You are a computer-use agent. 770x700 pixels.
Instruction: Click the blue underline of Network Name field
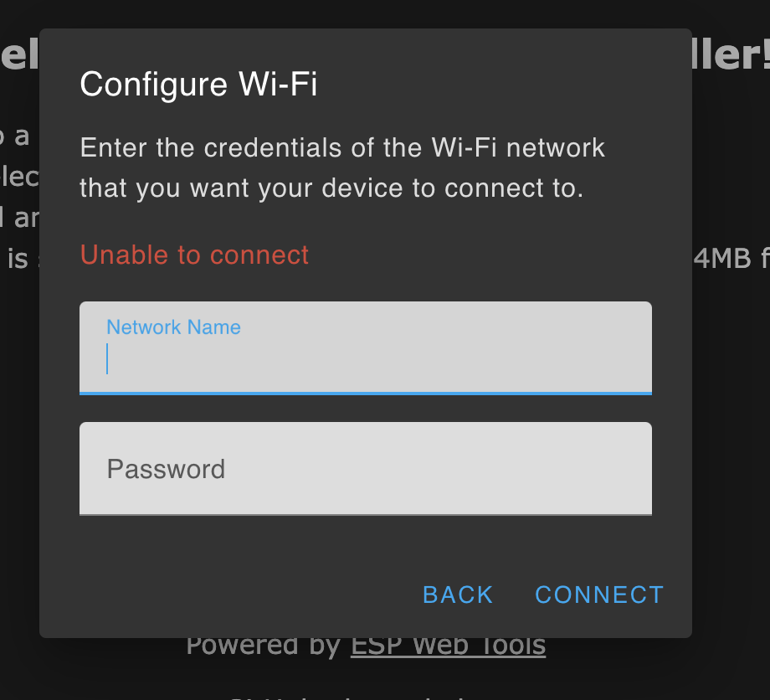tap(366, 390)
